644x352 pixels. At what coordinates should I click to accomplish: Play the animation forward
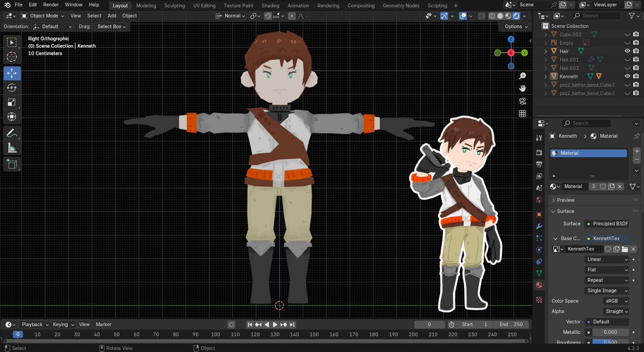(275, 325)
